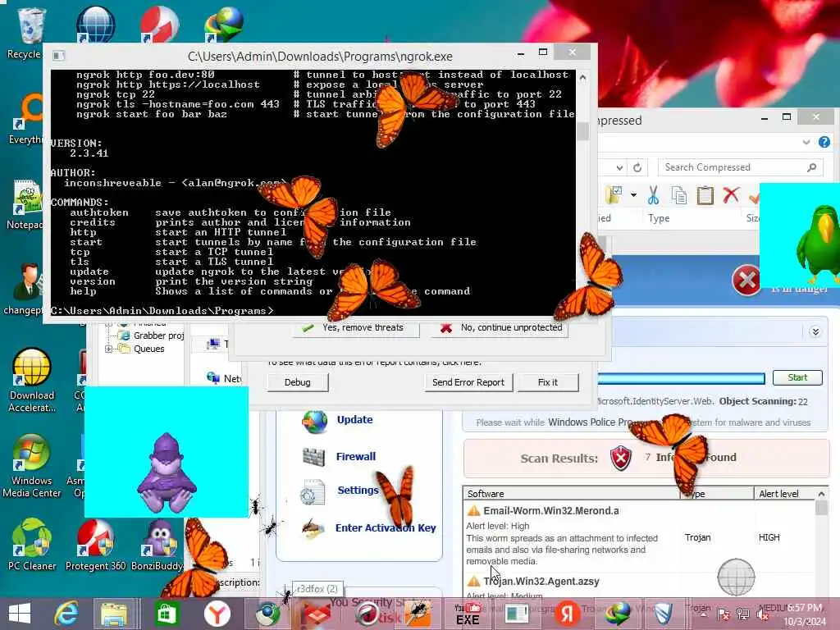The height and width of the screenshot is (630, 840).
Task: Expand the Explorer ribbon chevron
Action: (806, 142)
